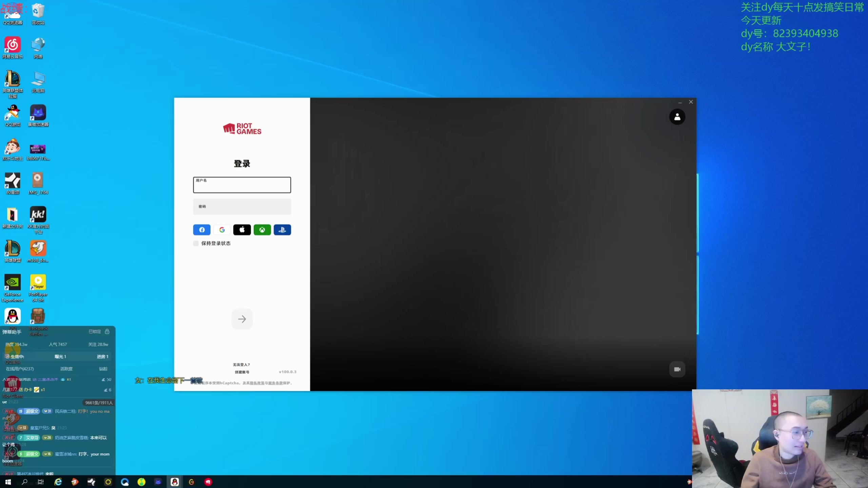
Task: Switch to 在线用户(4237) tab in 弹幕助手
Action: (x=20, y=369)
